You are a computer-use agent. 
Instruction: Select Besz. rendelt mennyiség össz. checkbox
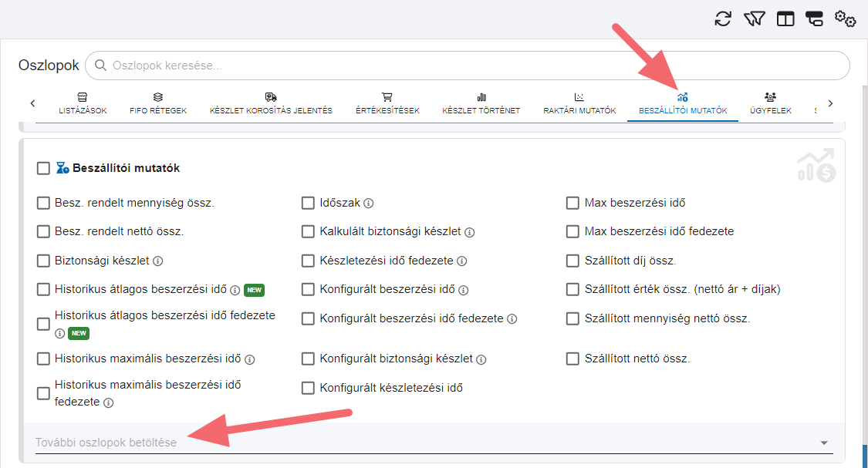click(43, 204)
